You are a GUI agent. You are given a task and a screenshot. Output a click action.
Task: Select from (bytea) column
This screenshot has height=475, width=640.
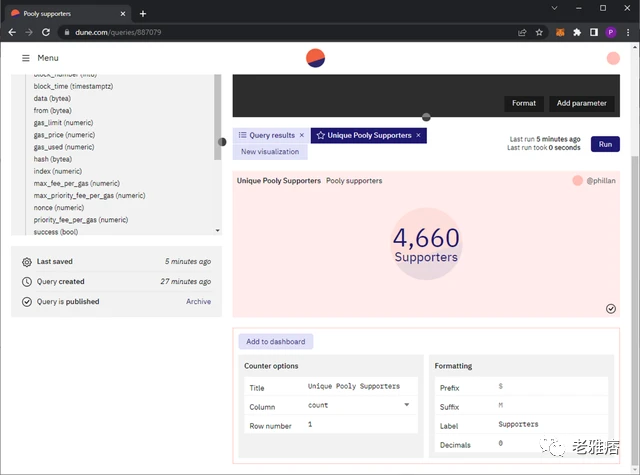53,111
